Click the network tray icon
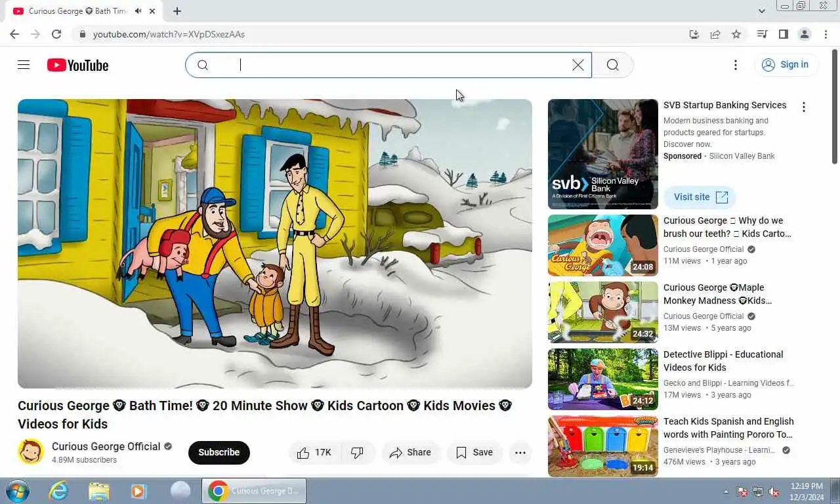The width and height of the screenshot is (840, 504). click(758, 492)
